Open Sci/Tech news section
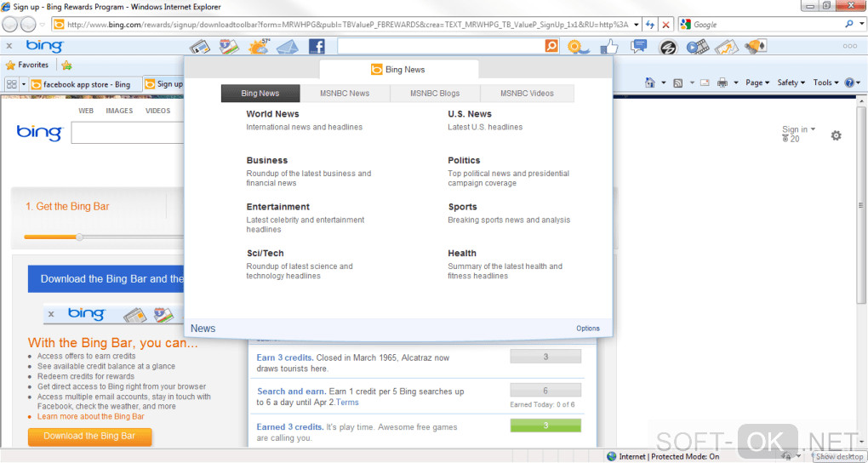Viewport: 868px width, 463px height. [x=266, y=253]
